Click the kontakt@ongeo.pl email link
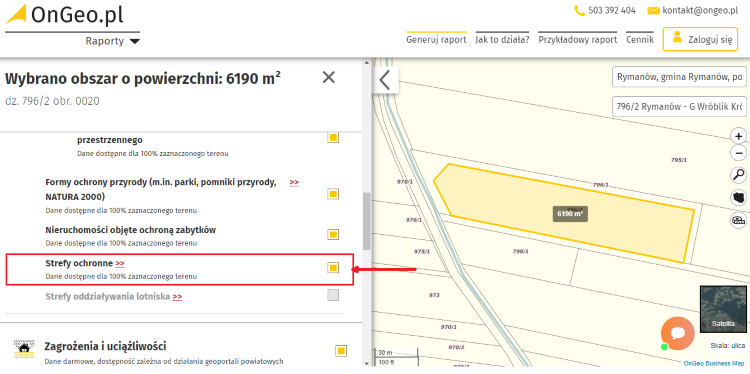 [700, 11]
